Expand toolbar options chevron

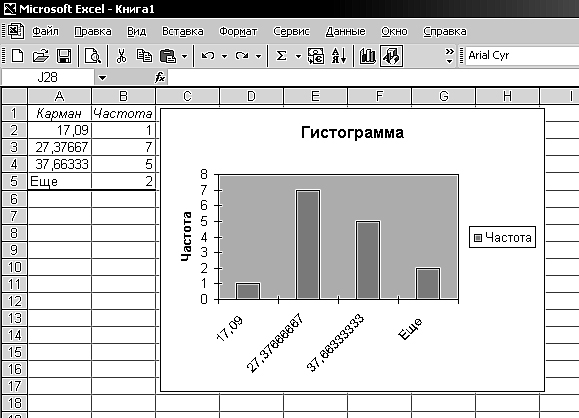[x=449, y=56]
